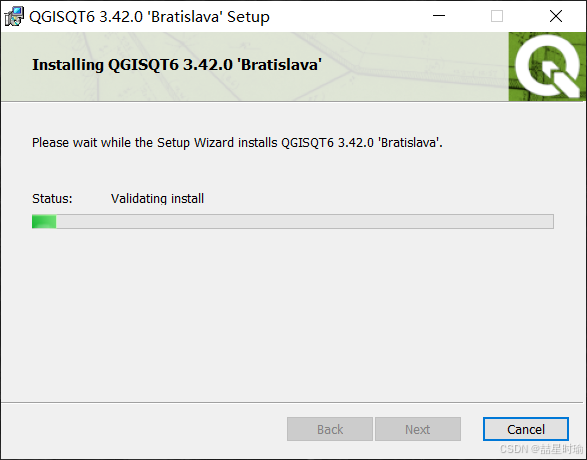Close the Setup window with the X
The image size is (587, 460).
tap(556, 16)
